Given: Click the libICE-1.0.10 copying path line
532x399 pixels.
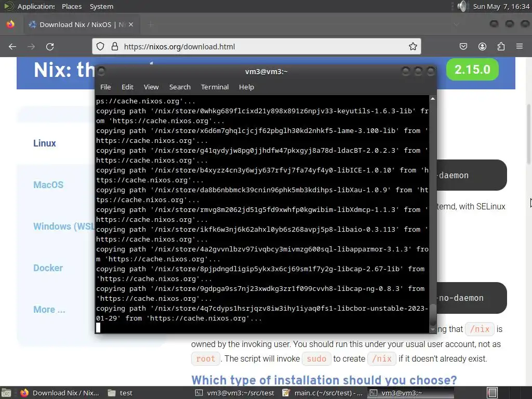Looking at the screenshot, I should tap(262, 175).
